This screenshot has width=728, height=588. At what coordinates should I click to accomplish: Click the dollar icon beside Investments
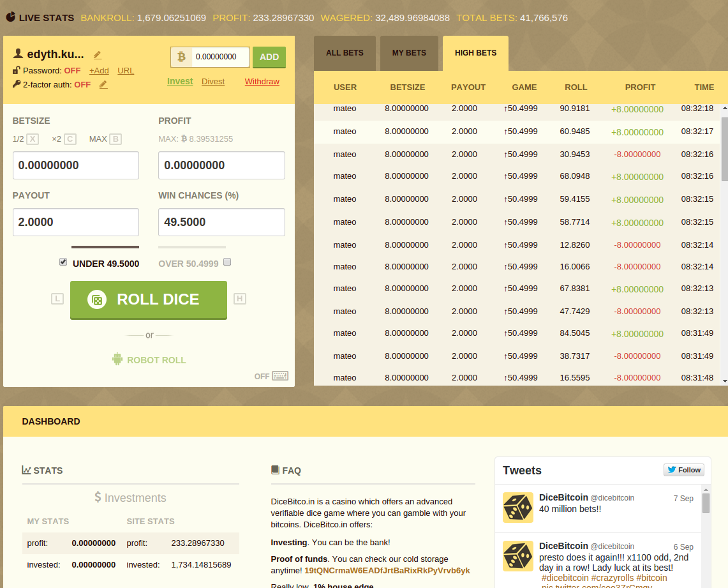(98, 497)
